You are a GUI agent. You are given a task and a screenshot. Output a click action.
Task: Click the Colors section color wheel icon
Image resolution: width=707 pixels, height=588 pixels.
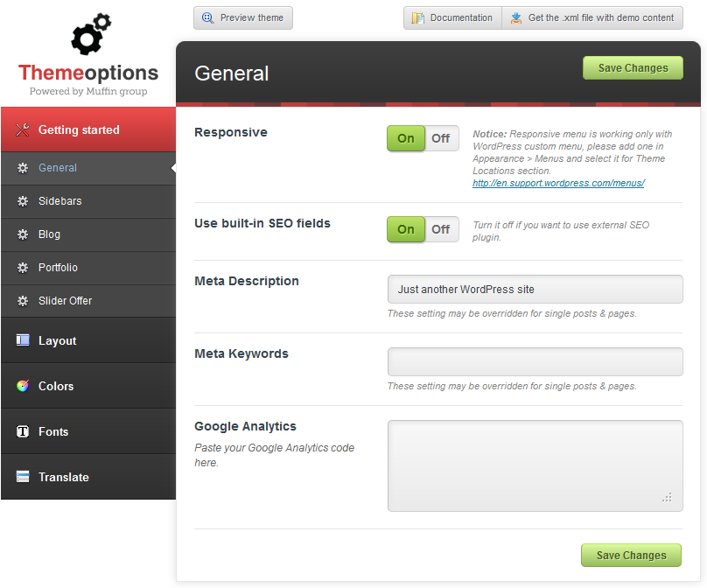23,386
